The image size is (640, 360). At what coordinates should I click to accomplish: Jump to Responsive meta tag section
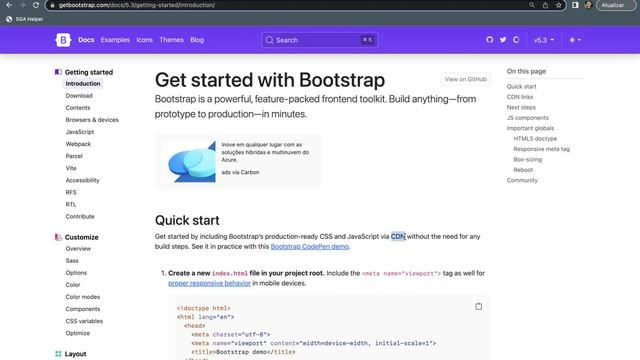click(541, 149)
